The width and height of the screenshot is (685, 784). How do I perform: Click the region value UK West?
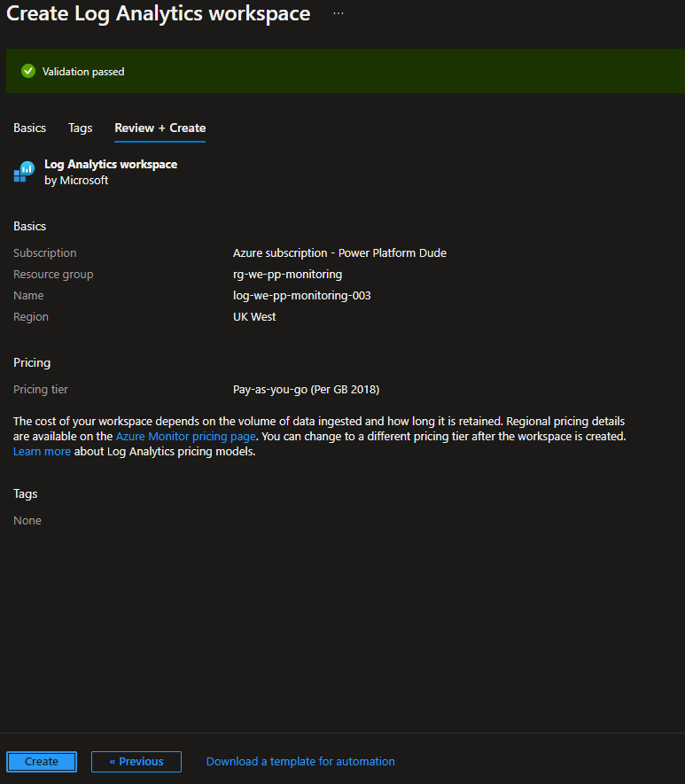pos(254,317)
